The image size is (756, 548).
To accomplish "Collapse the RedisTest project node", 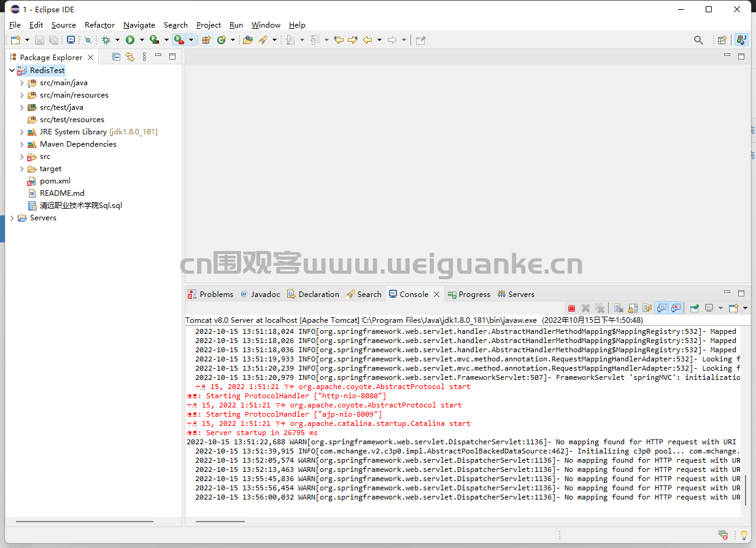I will (x=12, y=71).
